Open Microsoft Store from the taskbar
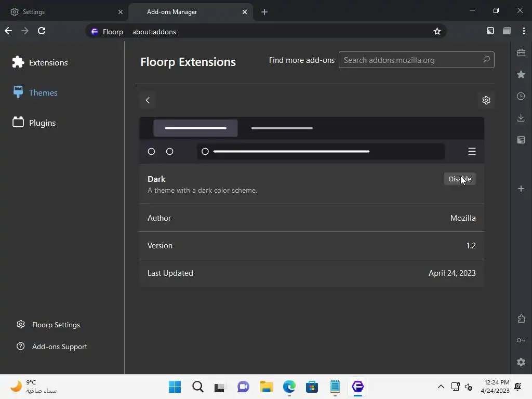The width and height of the screenshot is (532, 399). [312, 387]
